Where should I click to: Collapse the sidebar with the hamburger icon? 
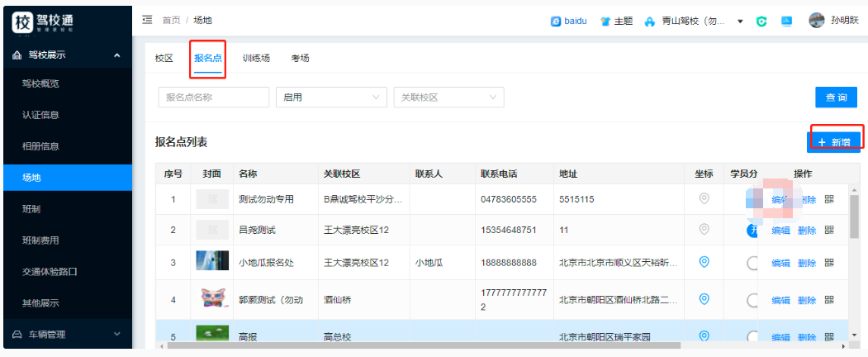point(147,20)
